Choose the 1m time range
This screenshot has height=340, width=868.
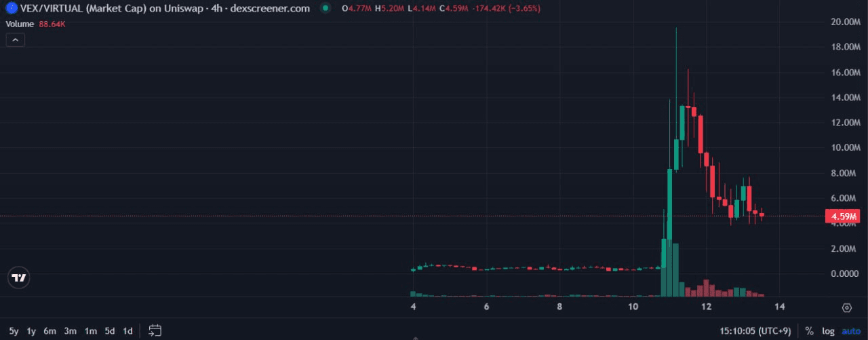[x=90, y=331]
